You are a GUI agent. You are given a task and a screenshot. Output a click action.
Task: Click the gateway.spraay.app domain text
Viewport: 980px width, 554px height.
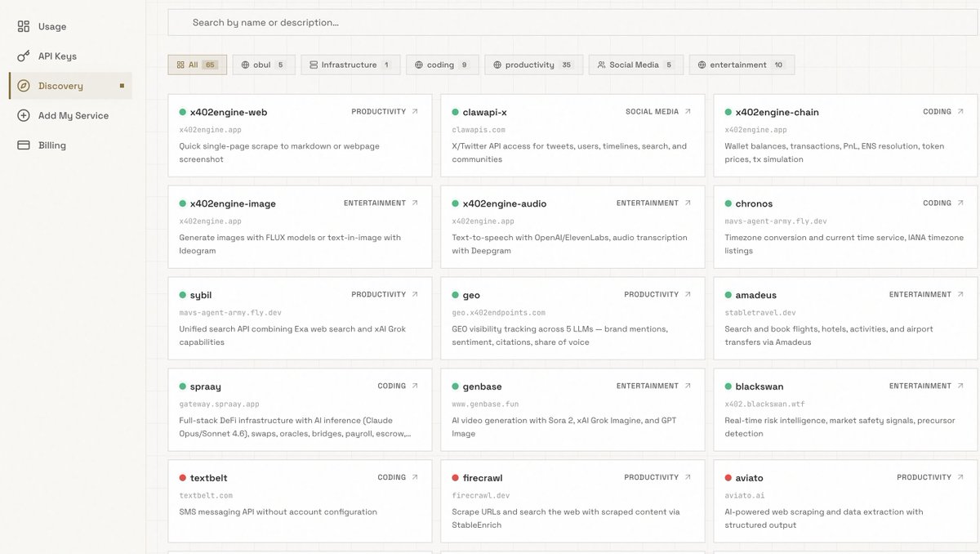pyautogui.click(x=220, y=404)
